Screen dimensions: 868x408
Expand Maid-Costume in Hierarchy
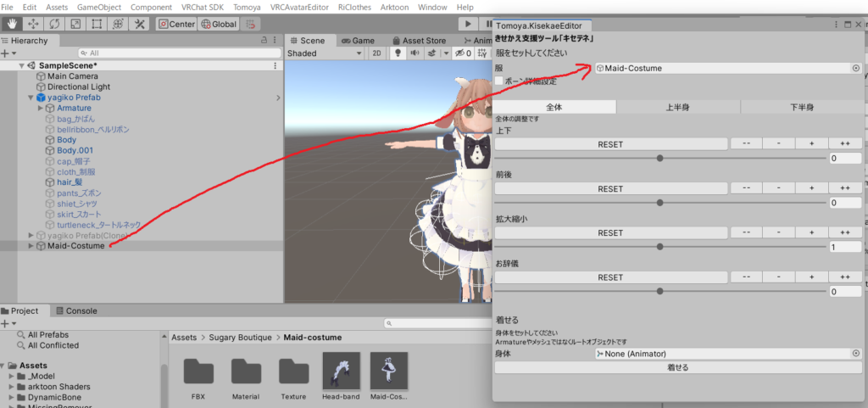(31, 246)
